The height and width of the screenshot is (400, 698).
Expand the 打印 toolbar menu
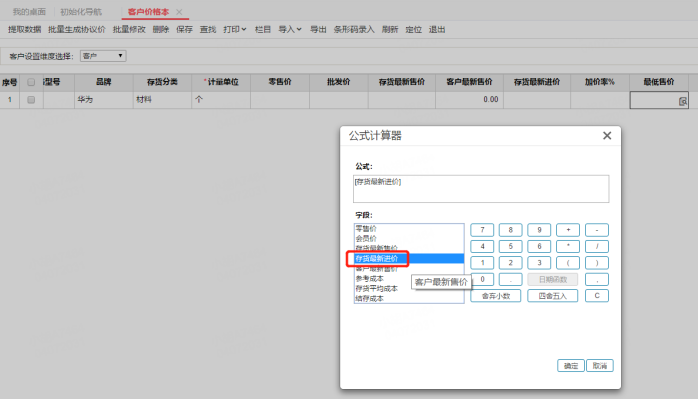click(x=235, y=29)
